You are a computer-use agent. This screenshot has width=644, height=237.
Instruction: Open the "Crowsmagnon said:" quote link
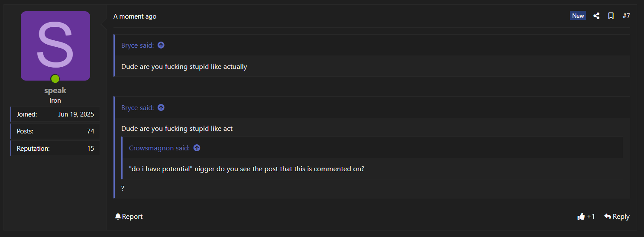pyautogui.click(x=159, y=148)
